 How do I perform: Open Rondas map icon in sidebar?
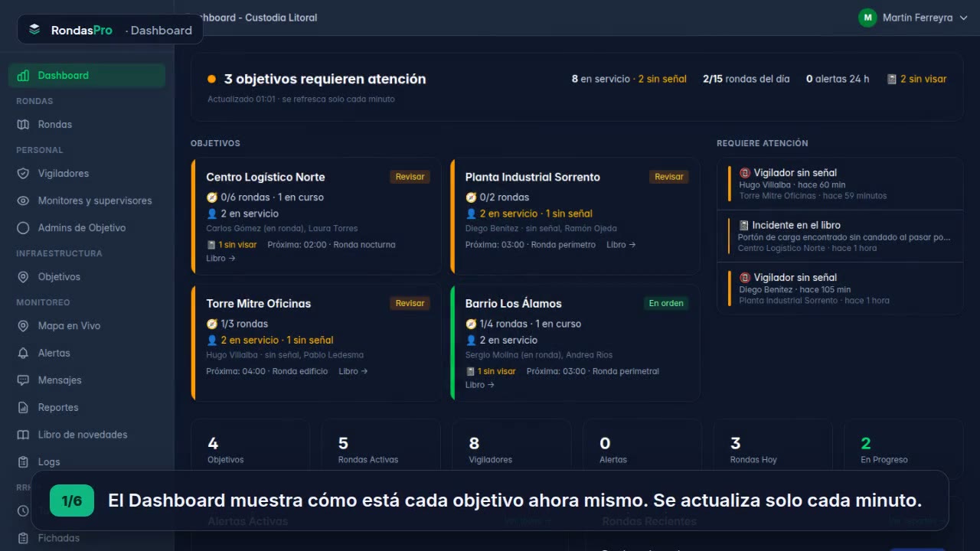(23, 124)
